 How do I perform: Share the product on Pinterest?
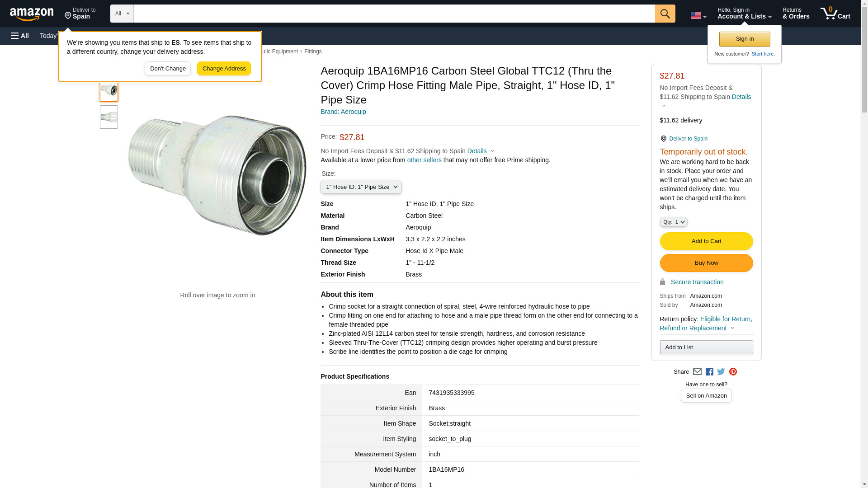(x=733, y=372)
